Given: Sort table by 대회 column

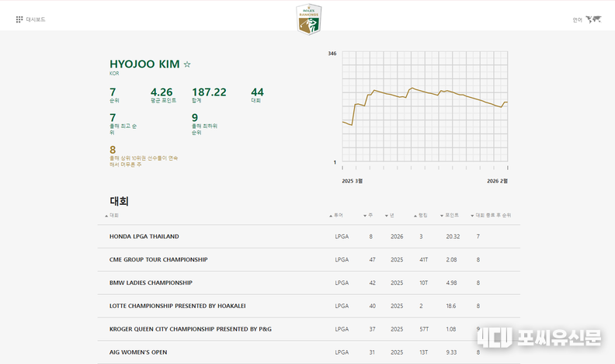Looking at the screenshot, I should click(113, 215).
